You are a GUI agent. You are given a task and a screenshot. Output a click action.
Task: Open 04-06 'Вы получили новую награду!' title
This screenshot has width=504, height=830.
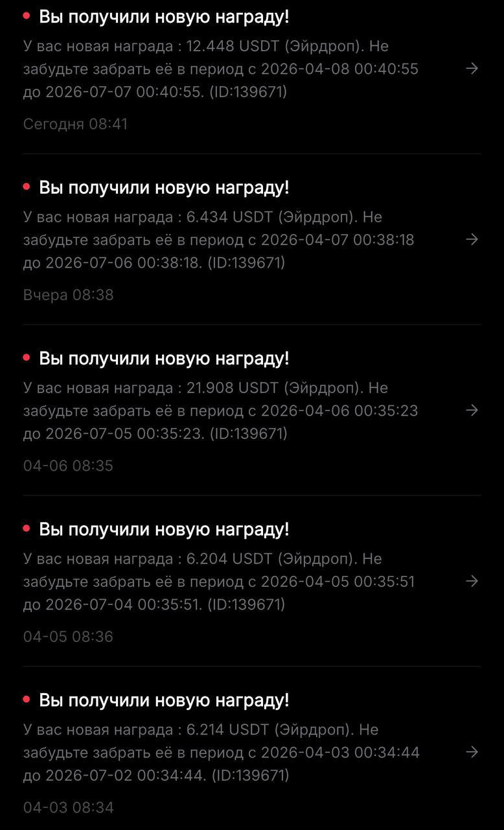164,359
